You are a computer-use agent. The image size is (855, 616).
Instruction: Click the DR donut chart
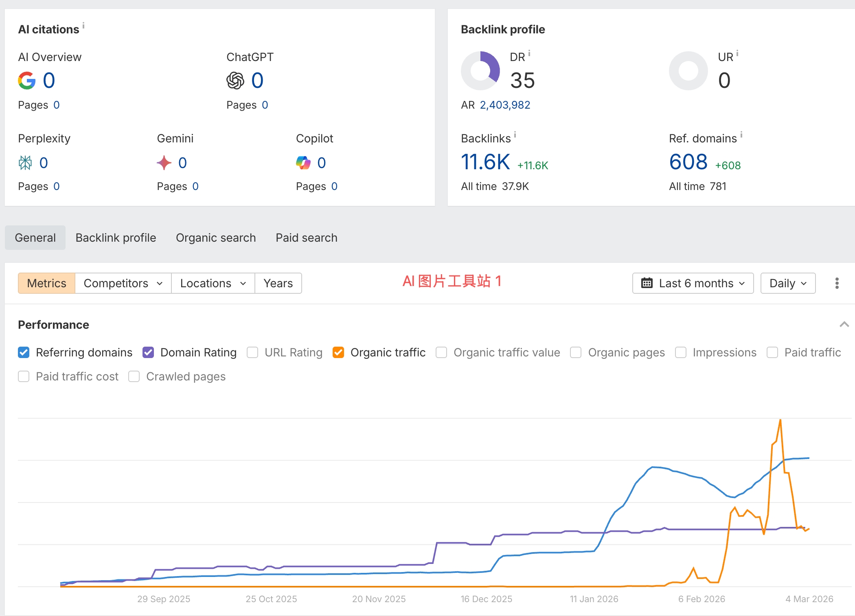click(x=480, y=70)
